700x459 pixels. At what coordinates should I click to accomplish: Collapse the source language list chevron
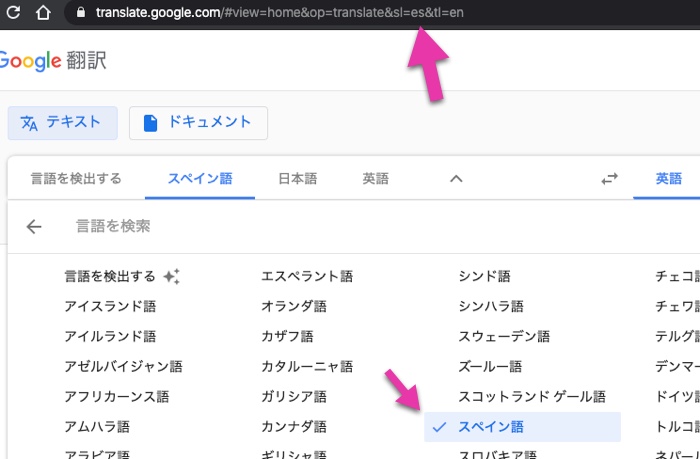point(456,179)
